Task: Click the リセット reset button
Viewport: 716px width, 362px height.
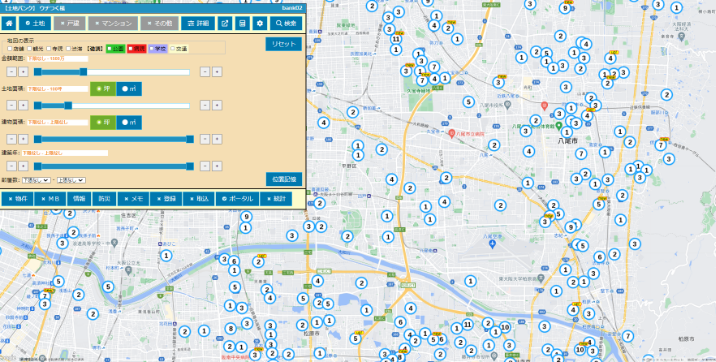Action: pyautogui.click(x=284, y=44)
